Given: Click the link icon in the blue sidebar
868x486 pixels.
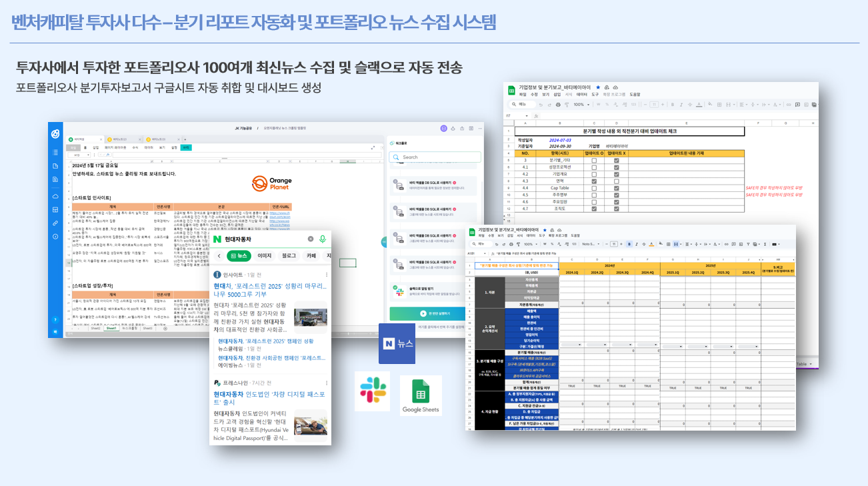Looking at the screenshot, I should 55,223.
